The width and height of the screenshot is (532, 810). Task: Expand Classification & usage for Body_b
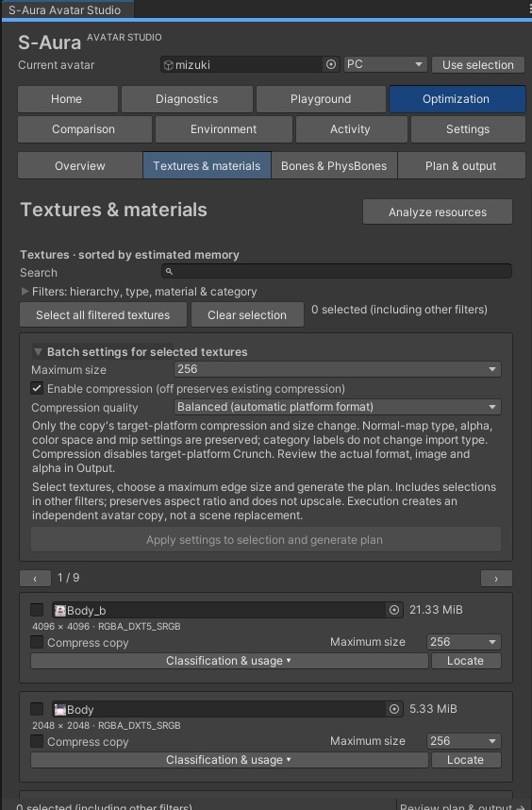pos(229,661)
